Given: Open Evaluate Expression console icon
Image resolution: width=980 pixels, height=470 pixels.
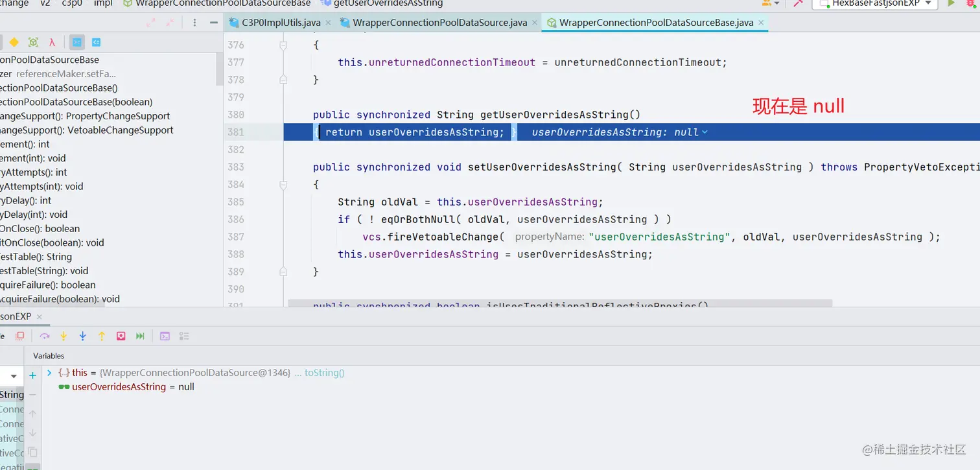Looking at the screenshot, I should pyautogui.click(x=165, y=336).
